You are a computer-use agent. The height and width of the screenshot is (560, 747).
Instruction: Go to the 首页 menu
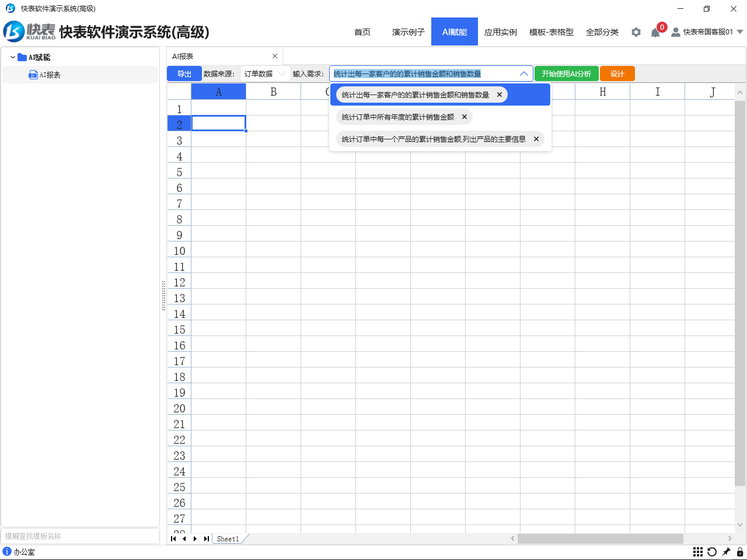coord(362,32)
